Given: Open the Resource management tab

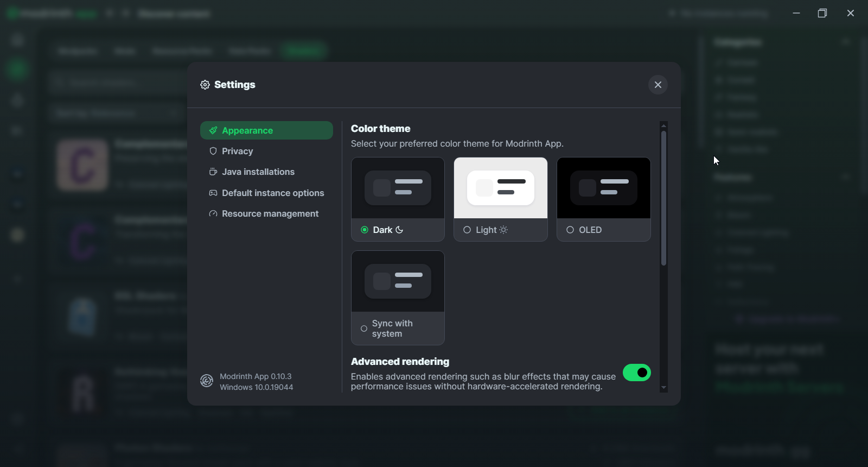Looking at the screenshot, I should tap(266, 213).
